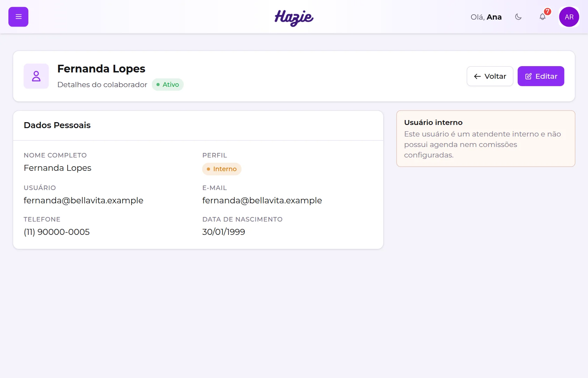The height and width of the screenshot is (378, 588).
Task: Click the PERFIL field label
Action: point(215,155)
